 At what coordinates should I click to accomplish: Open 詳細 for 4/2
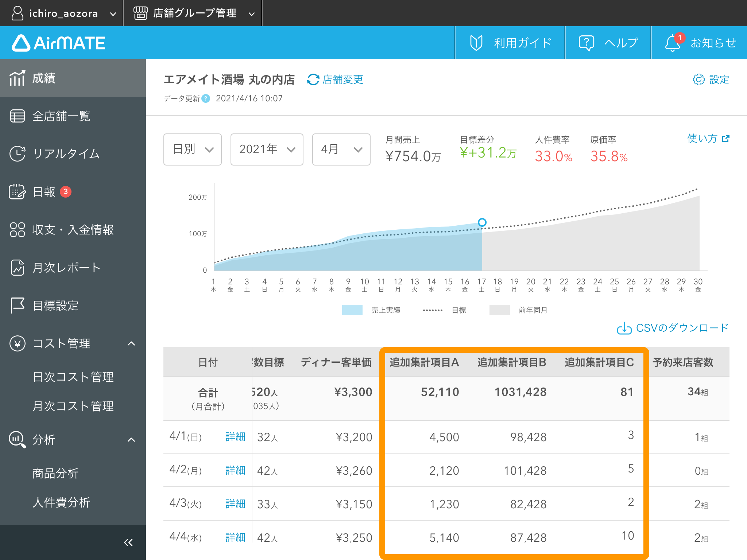coord(235,470)
